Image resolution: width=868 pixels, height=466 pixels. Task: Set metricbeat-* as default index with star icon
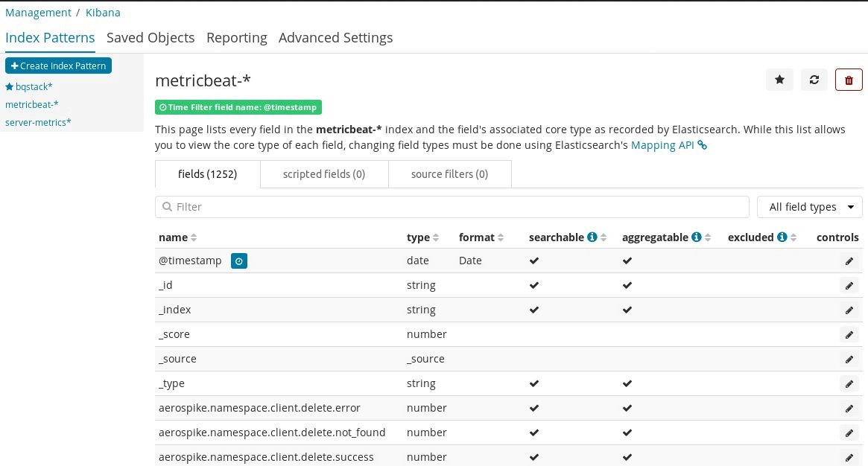click(779, 80)
